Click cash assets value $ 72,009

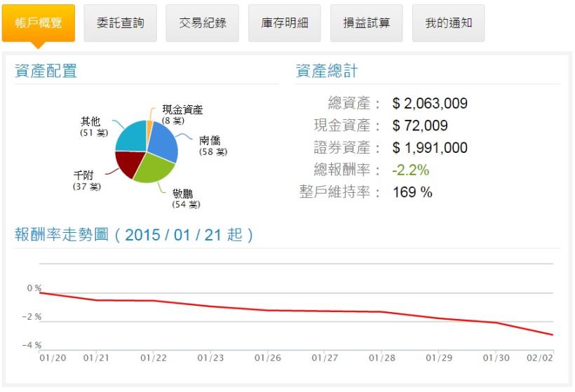[x=420, y=126]
